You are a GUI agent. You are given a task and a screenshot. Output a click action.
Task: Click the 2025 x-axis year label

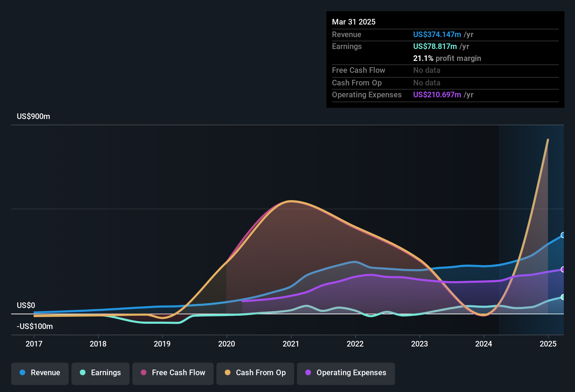coord(548,344)
